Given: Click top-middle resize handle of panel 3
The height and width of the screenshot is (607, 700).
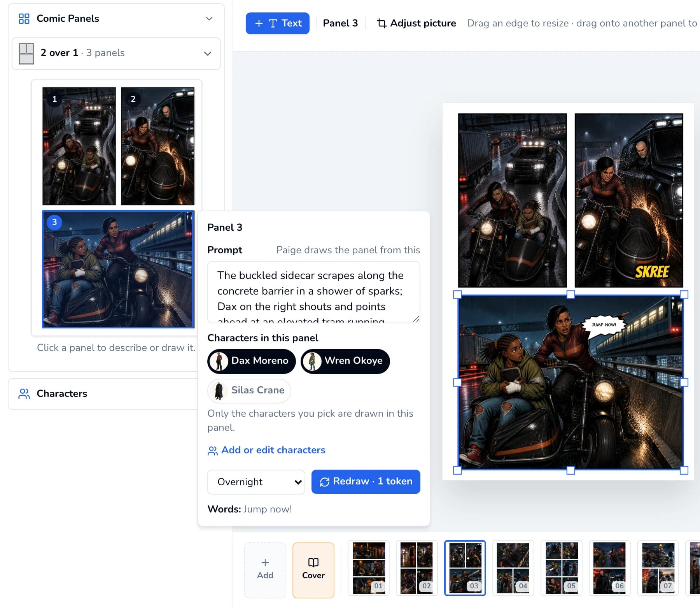Looking at the screenshot, I should click(x=570, y=295).
